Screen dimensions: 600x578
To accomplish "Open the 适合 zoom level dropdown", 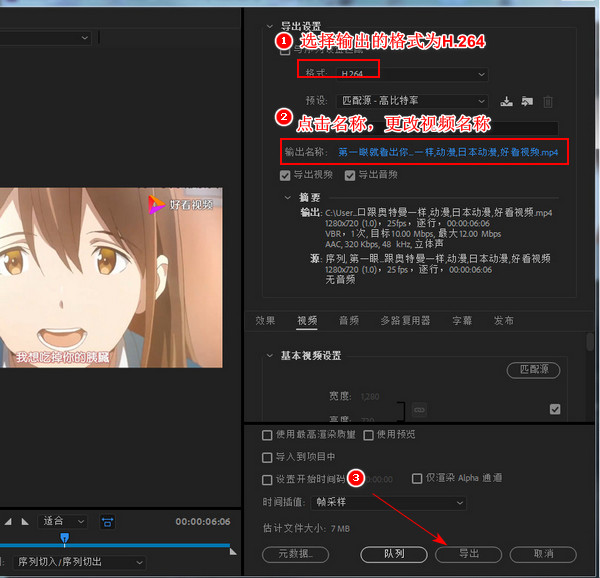I will [62, 521].
